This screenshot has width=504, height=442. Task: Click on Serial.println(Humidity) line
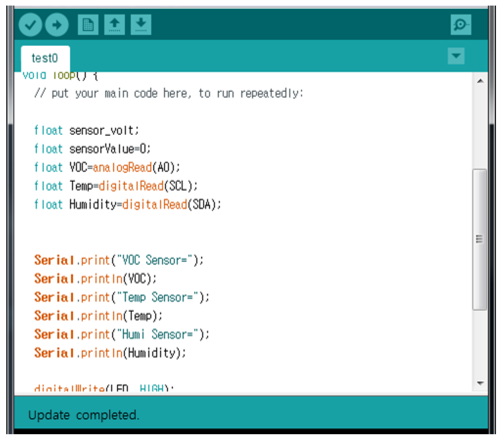coord(110,353)
